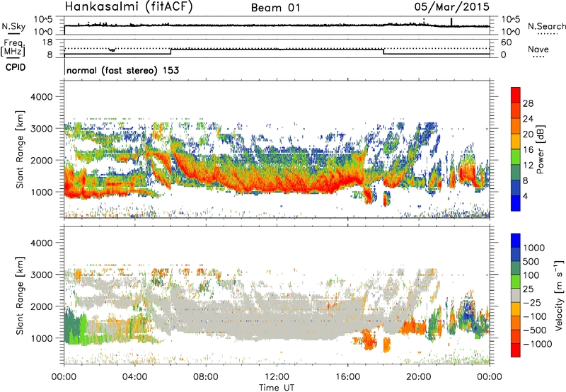Click the '20:00' time axis tick
This screenshot has width=566, height=392.
[419, 377]
